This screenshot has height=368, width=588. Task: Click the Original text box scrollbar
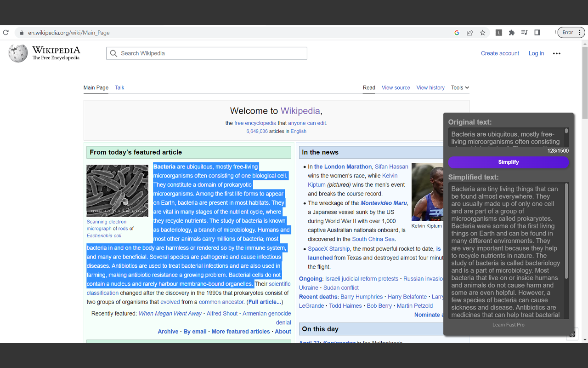[566, 131]
